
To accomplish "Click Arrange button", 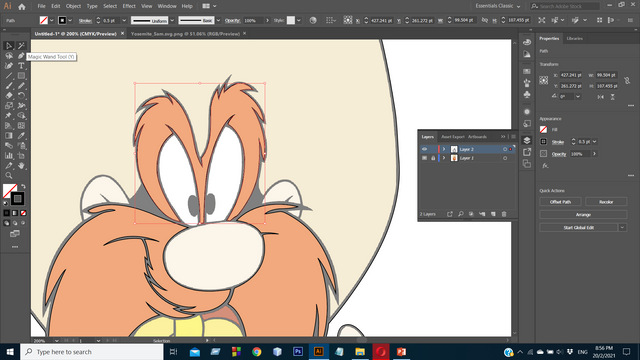I will [583, 215].
